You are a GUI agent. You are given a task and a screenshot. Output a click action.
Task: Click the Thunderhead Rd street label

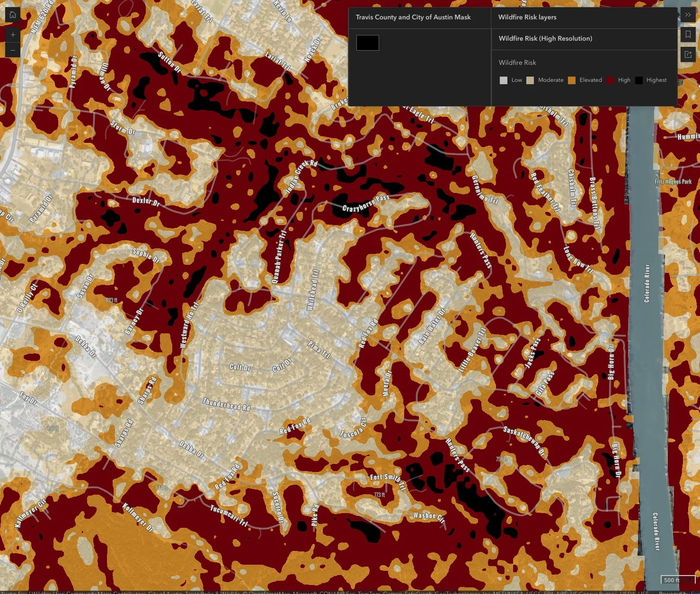tap(226, 403)
